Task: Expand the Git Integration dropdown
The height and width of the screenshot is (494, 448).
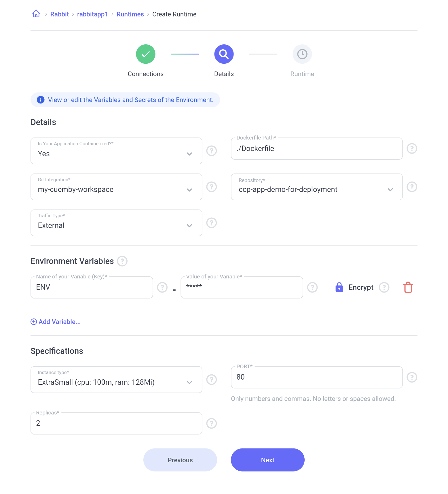Action: pyautogui.click(x=189, y=190)
